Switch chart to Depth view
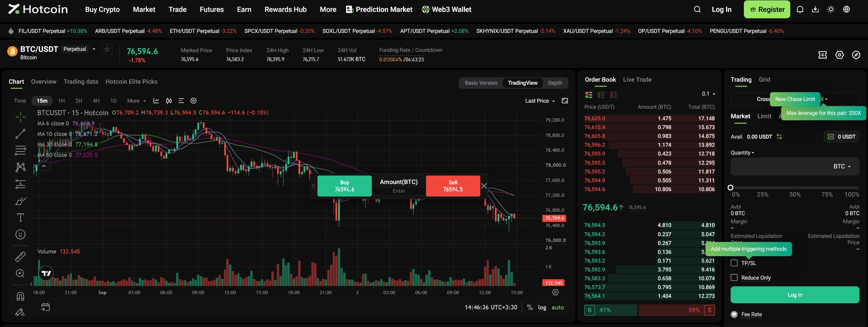 coord(555,83)
